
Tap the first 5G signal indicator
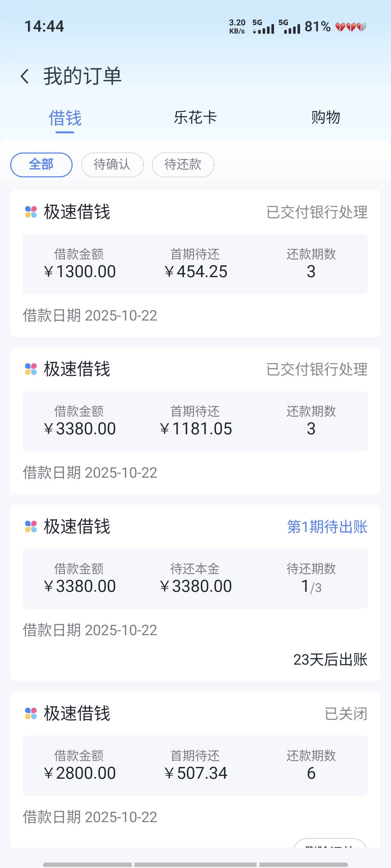point(263,27)
